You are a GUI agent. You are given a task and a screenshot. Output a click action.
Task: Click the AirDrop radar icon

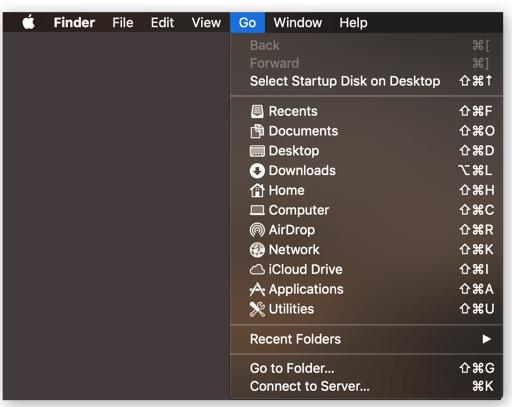(x=257, y=230)
